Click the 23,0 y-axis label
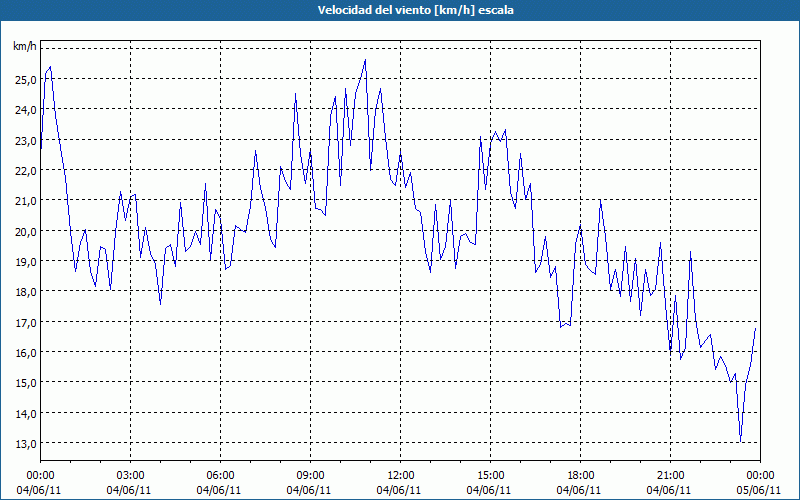Viewport: 800px width, 500px height. tap(27, 140)
